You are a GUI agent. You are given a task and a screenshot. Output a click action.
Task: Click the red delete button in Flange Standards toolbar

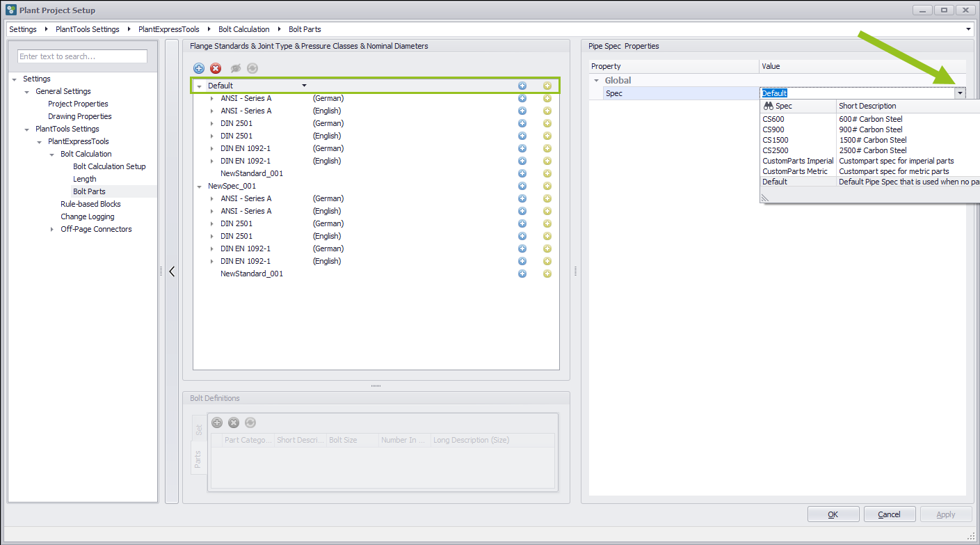pos(216,68)
